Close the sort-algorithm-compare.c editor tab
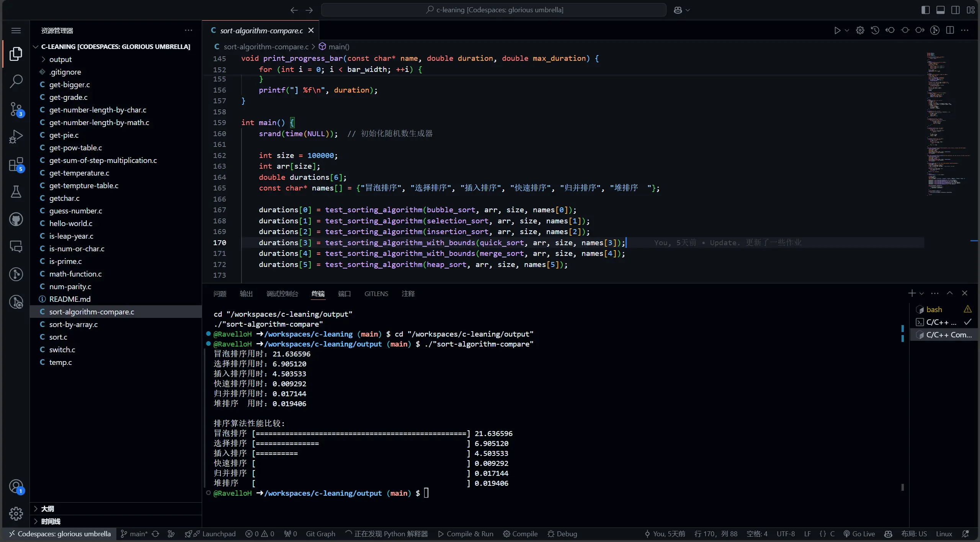980x542 pixels. [x=311, y=30]
